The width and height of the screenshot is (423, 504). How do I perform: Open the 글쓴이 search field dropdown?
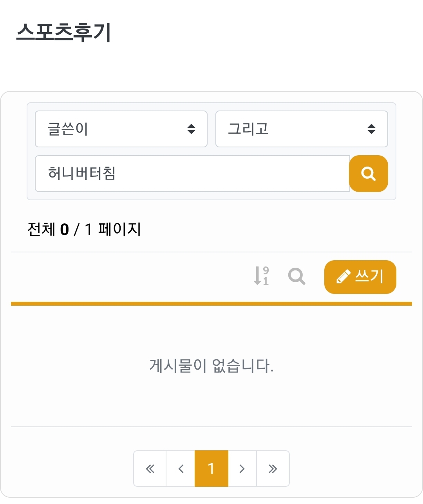(x=121, y=129)
